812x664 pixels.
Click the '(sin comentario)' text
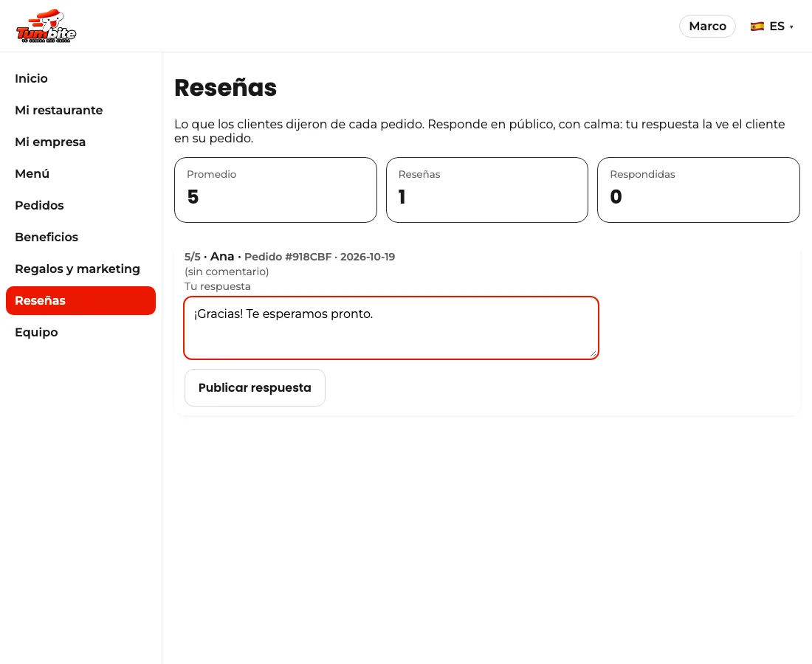pyautogui.click(x=227, y=272)
